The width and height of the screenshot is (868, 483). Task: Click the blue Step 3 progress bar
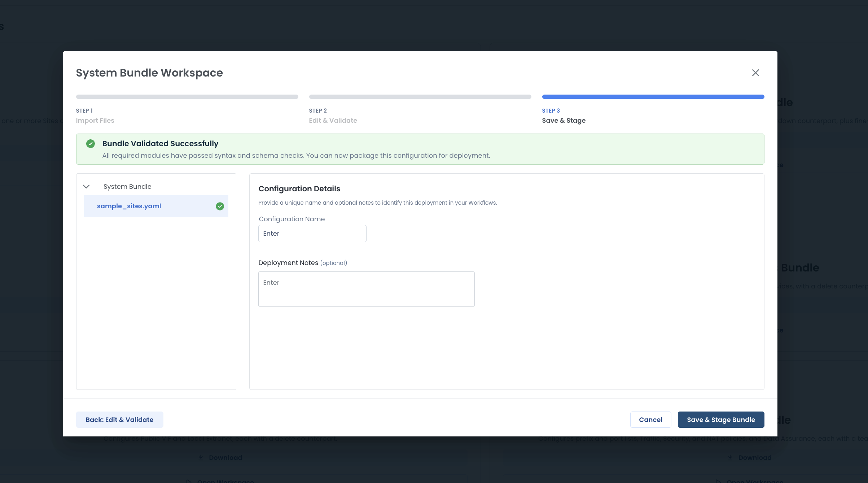653,97
